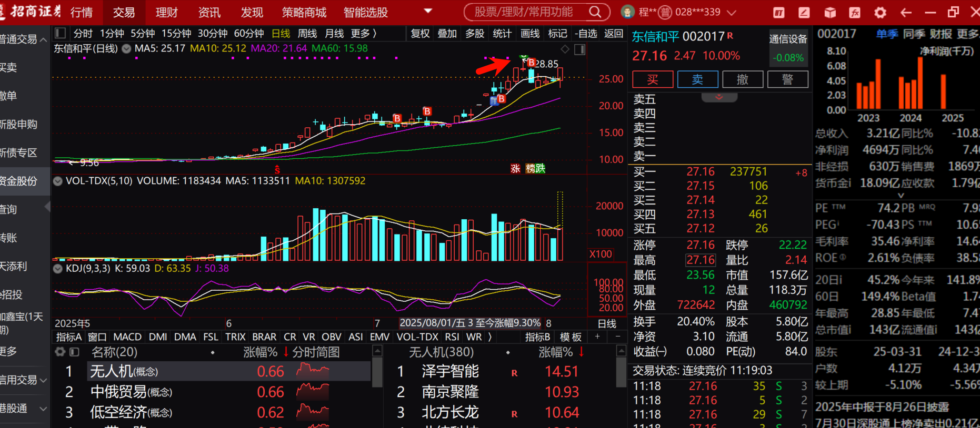Click the column layout icon beside 名称(20)

(75, 352)
